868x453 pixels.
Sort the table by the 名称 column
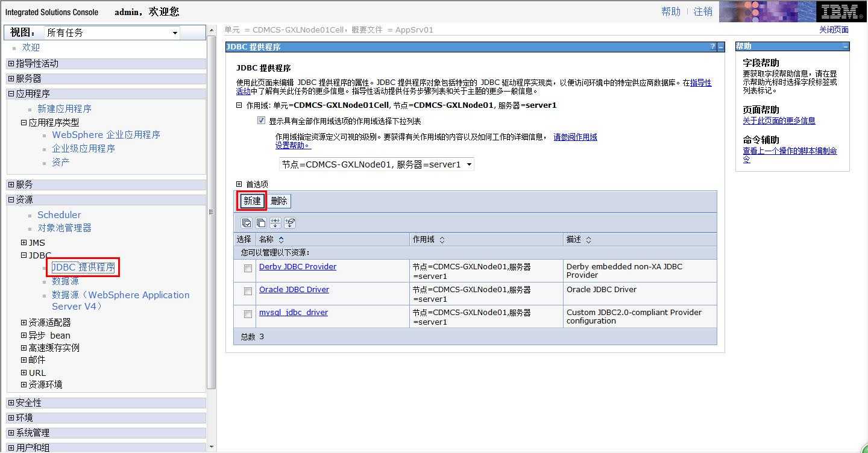(x=281, y=240)
